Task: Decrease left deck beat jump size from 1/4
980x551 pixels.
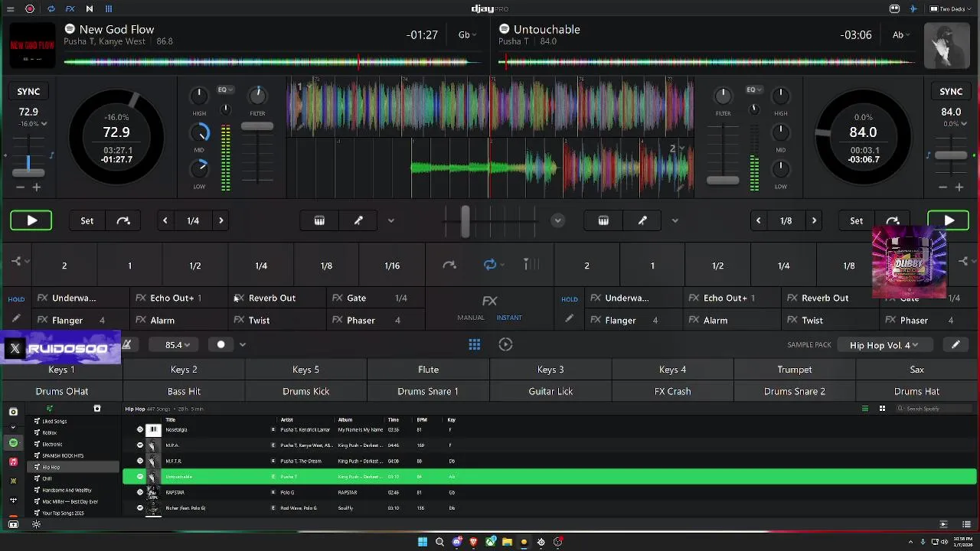Action: (165, 220)
